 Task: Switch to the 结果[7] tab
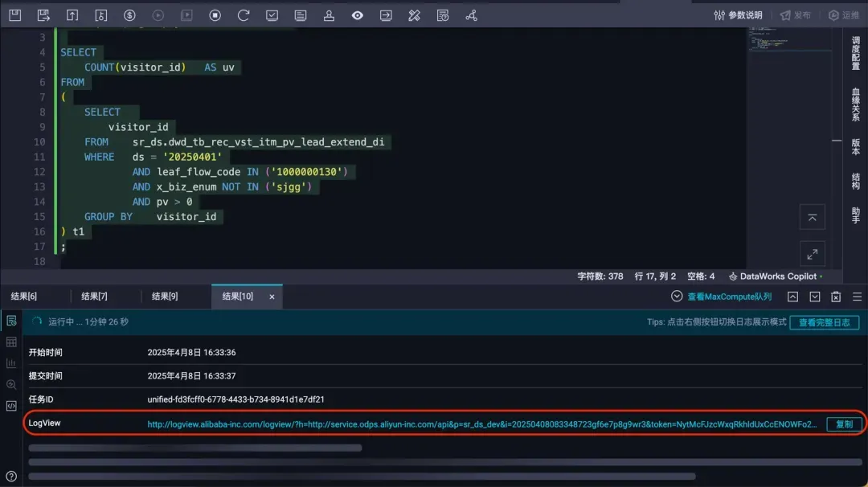(94, 297)
